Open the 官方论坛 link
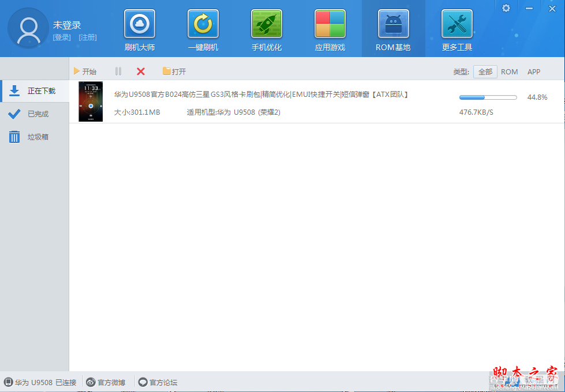This screenshot has height=392, width=565. tap(158, 382)
